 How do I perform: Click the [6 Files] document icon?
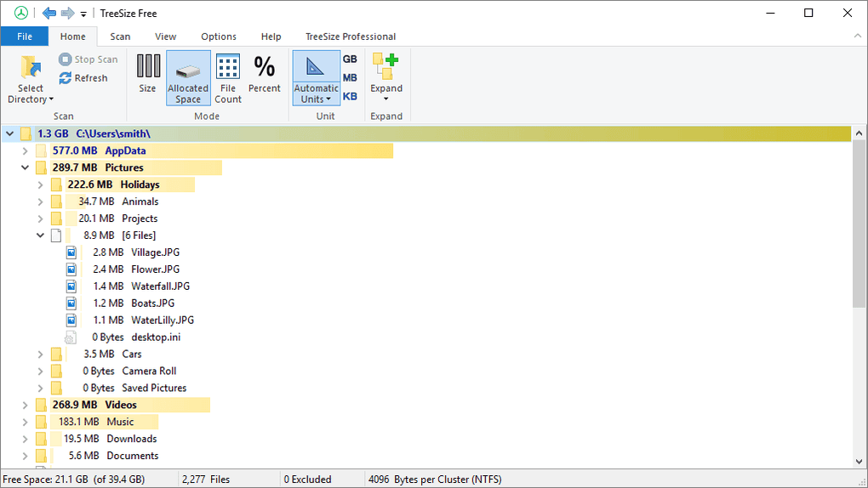coord(56,235)
